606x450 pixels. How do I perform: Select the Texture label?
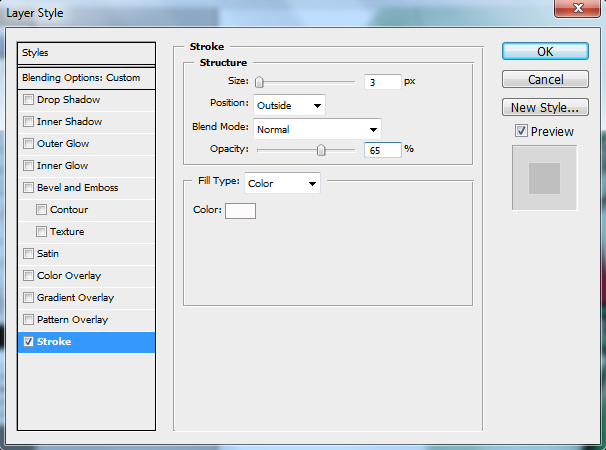click(67, 232)
